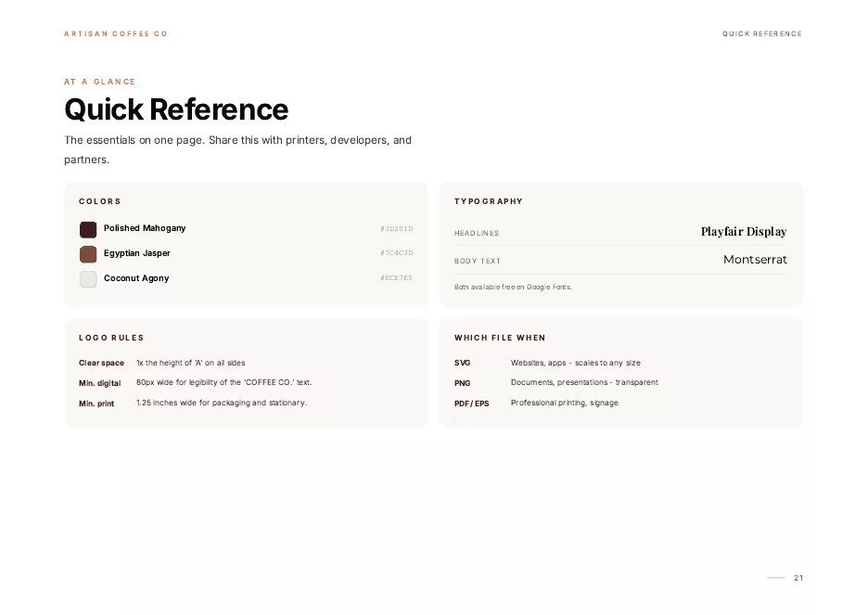
Task: Click the "TYPOGRAPHY" card heading
Action: click(488, 201)
